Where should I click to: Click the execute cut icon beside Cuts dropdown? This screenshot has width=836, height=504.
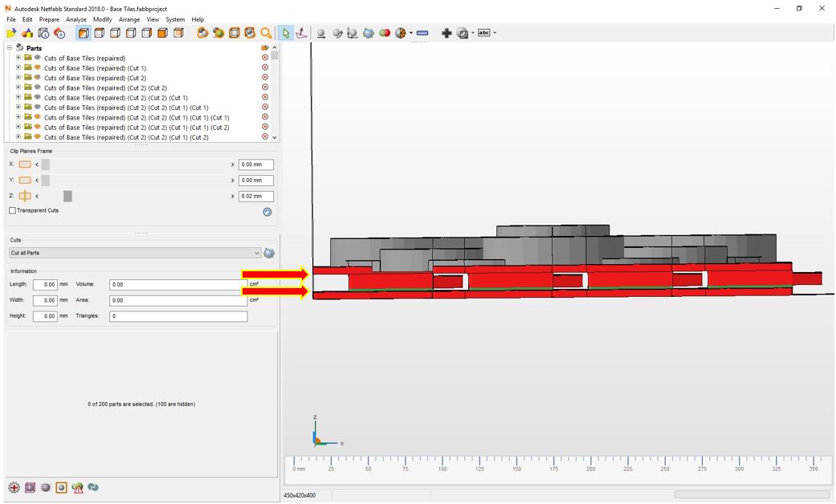point(269,253)
